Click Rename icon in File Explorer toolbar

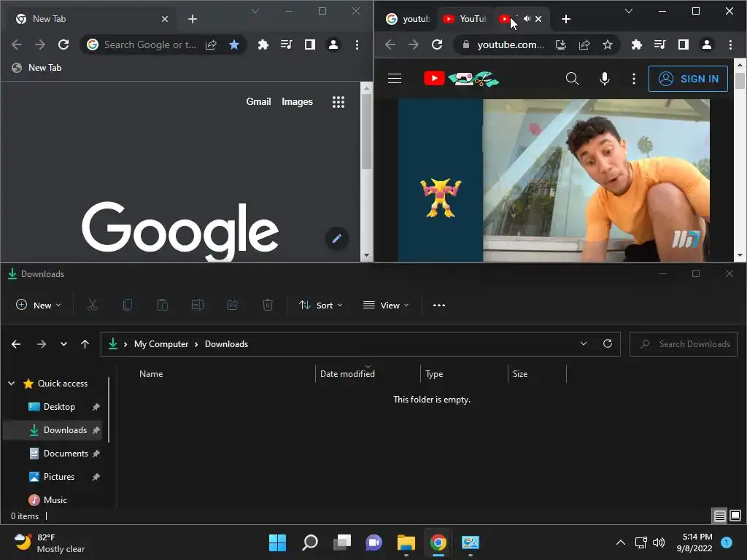click(198, 306)
